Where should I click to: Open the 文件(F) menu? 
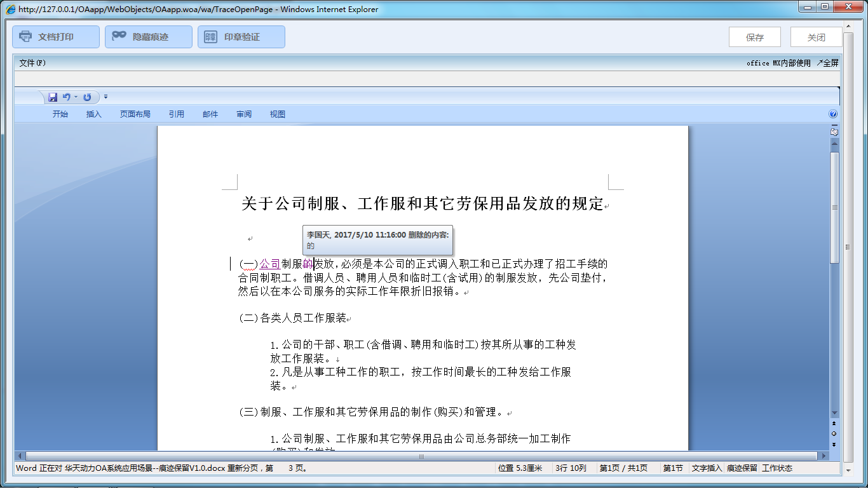click(x=31, y=63)
